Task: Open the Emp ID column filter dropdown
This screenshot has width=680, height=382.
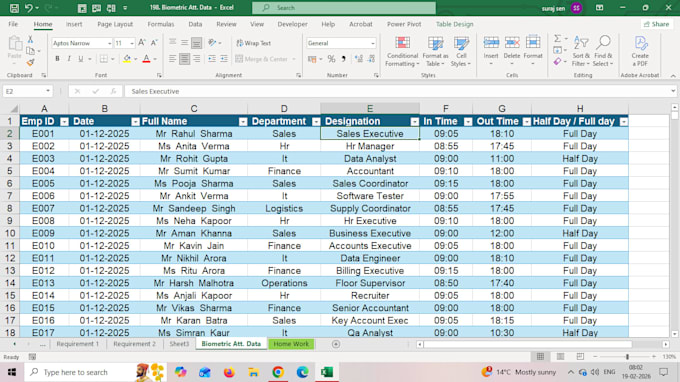Action: (64, 122)
